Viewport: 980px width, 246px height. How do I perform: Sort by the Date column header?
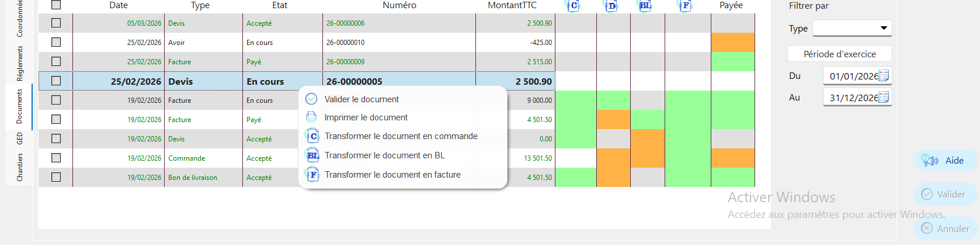coord(119,5)
